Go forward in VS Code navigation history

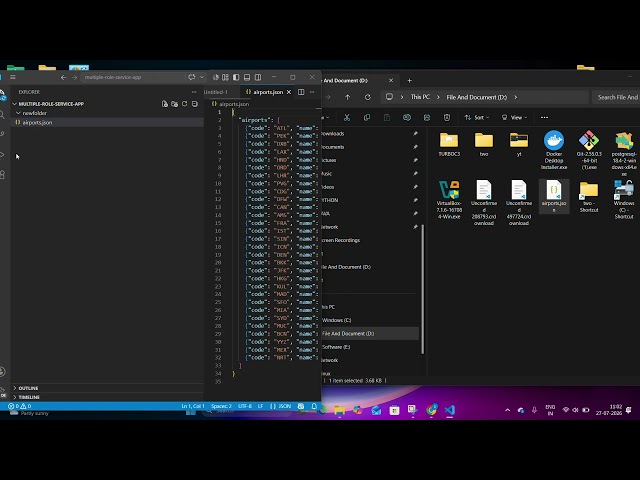click(x=74, y=77)
